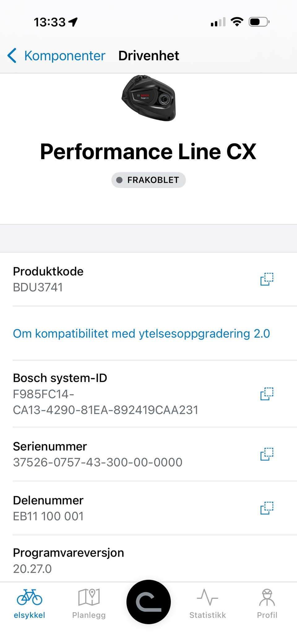297x644 pixels.
Task: Switch to the Planlegg map tab
Action: 89,604
